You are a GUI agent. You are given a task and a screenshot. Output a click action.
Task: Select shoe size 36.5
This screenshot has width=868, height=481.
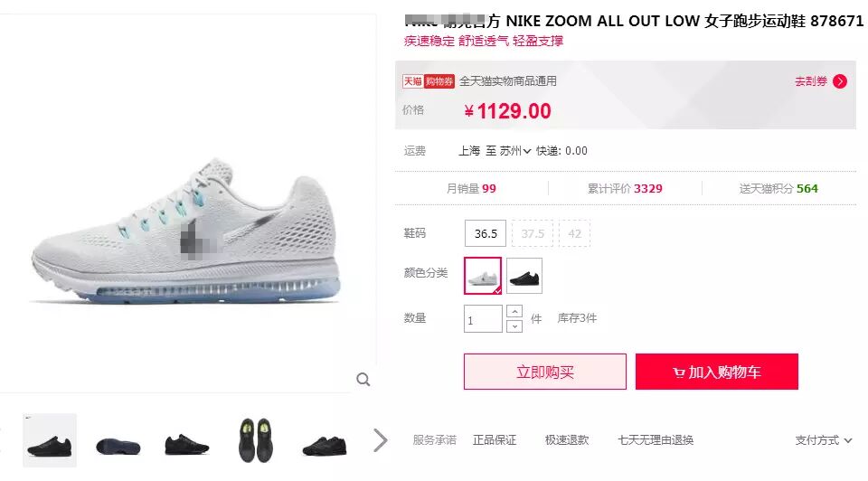pos(486,233)
